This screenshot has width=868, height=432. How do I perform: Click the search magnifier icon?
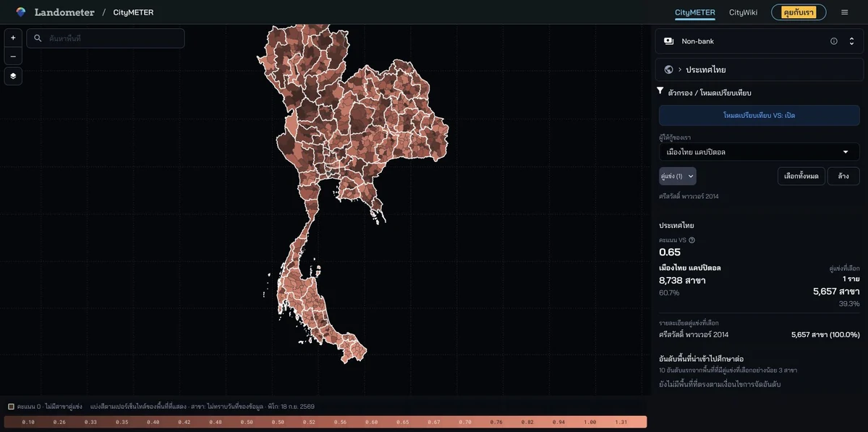38,38
